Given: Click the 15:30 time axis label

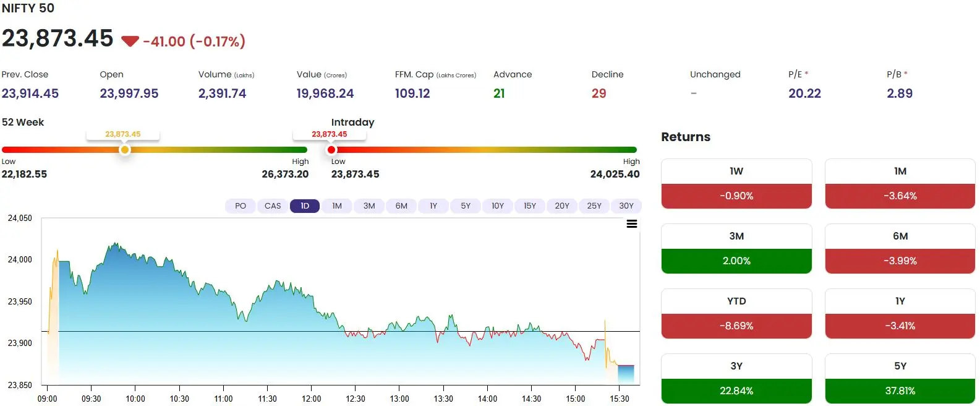Looking at the screenshot, I should tap(620, 399).
